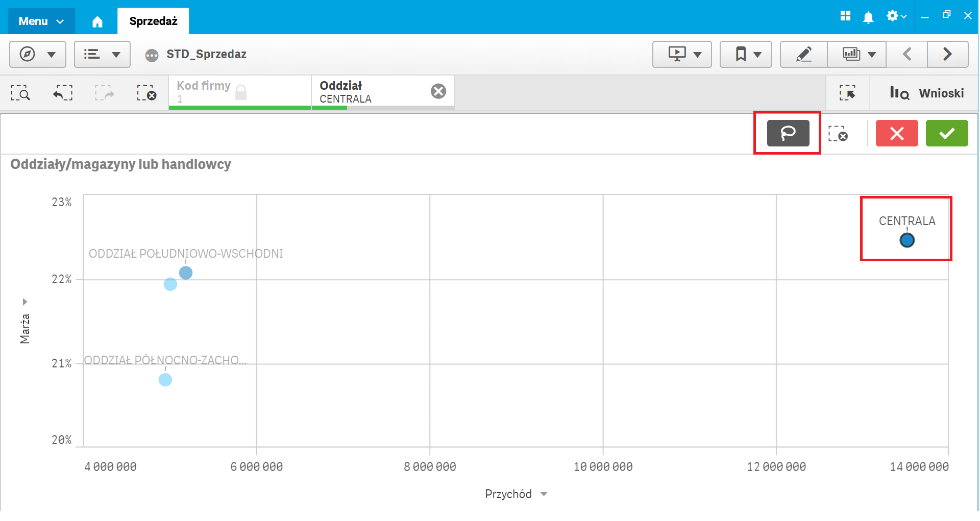Select the CENTRALA data point
This screenshot has height=521, width=980.
(907, 240)
